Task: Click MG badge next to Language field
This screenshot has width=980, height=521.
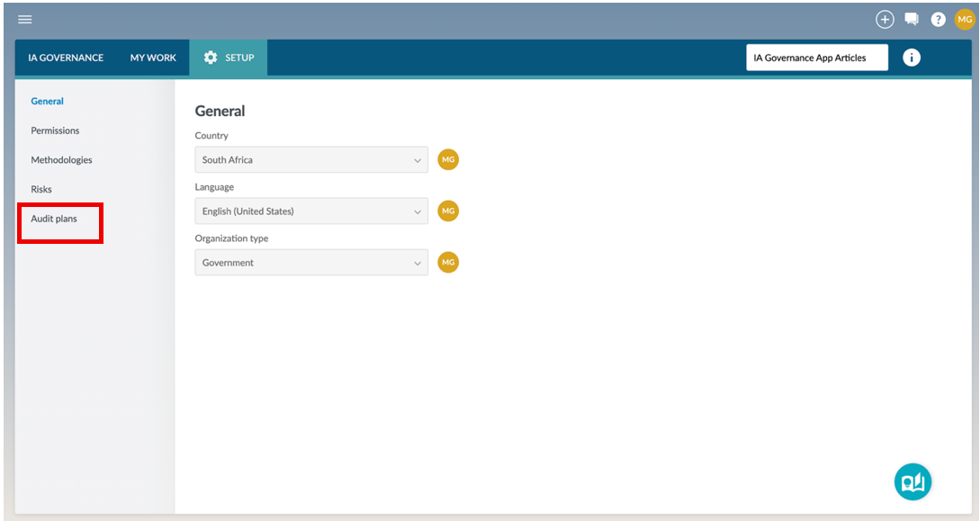Action: pos(448,211)
